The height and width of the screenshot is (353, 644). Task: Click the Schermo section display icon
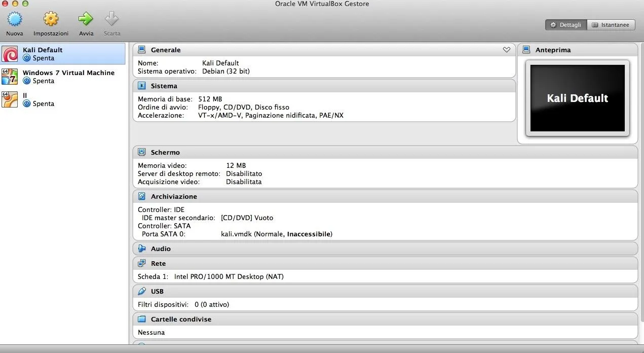[x=142, y=152]
